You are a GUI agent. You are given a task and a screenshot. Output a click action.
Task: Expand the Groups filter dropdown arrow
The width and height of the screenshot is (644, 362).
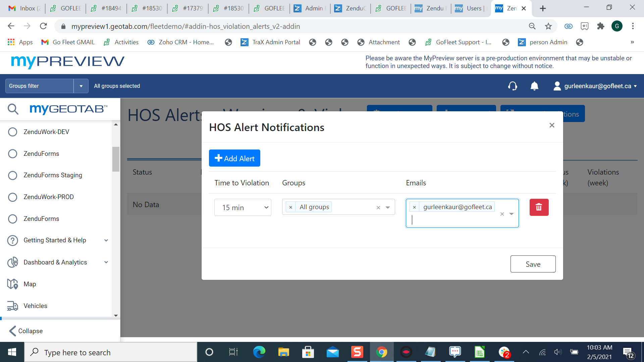[81, 86]
